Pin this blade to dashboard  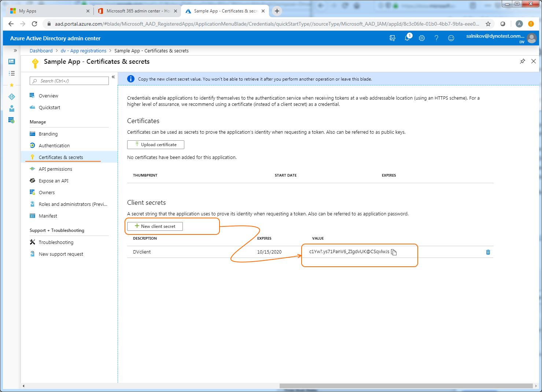pos(522,62)
